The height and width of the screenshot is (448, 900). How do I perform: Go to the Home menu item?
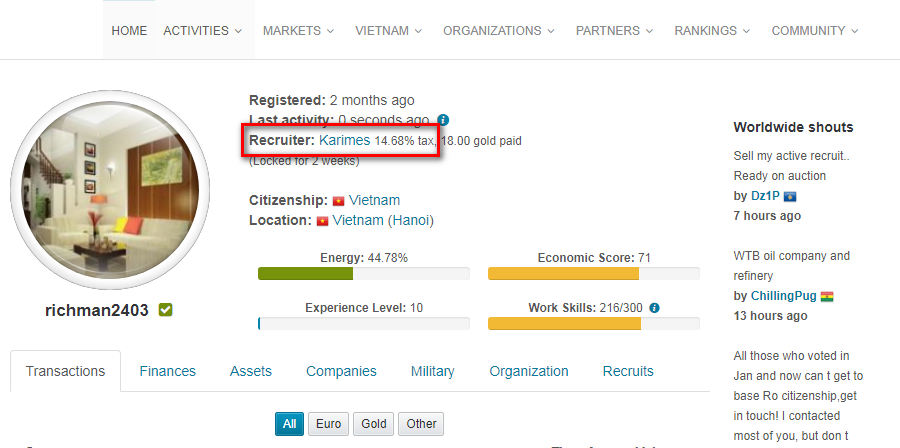point(129,31)
